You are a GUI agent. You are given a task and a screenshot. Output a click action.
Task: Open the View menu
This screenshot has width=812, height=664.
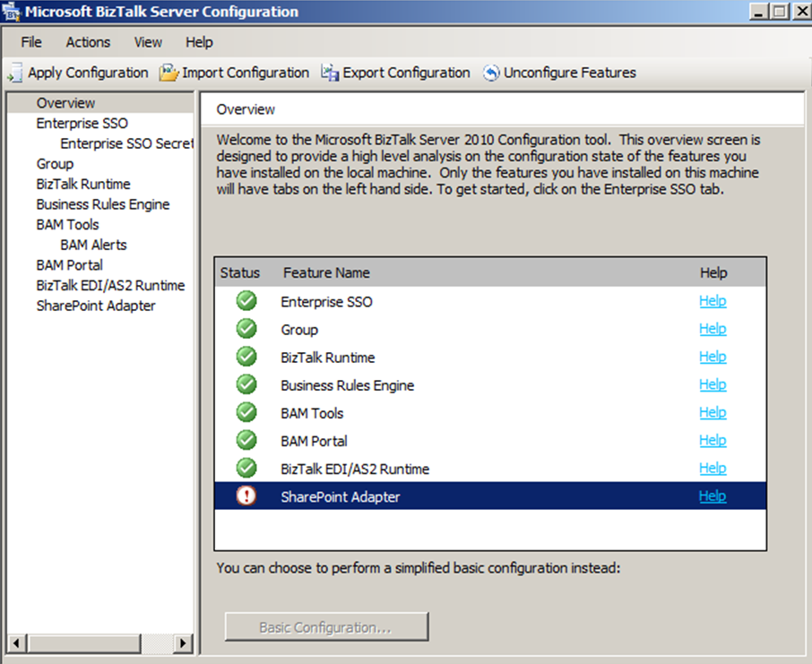point(148,42)
